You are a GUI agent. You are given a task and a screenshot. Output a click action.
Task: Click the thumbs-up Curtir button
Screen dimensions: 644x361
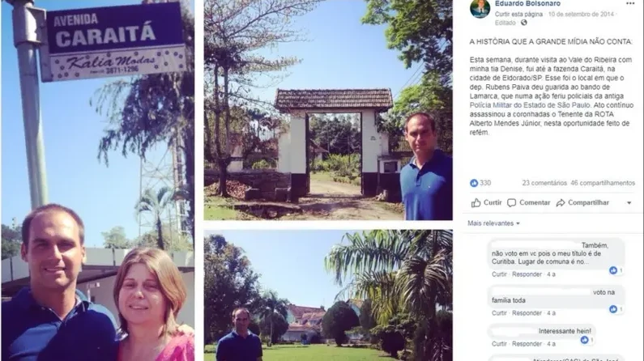click(486, 202)
